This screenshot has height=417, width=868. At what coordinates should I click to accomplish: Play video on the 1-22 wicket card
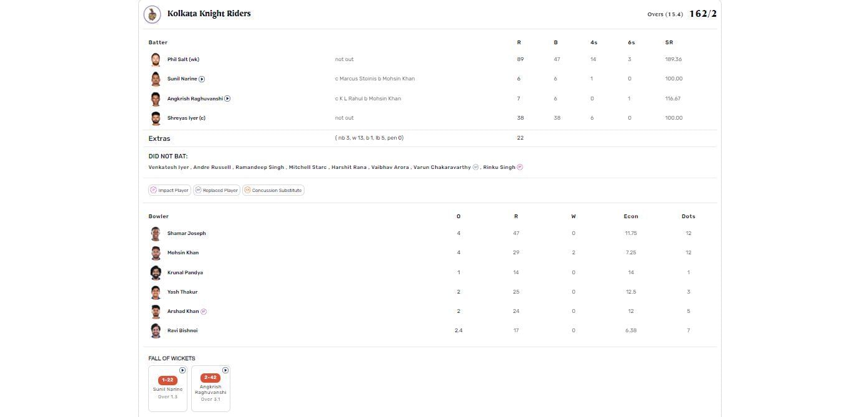click(x=182, y=370)
